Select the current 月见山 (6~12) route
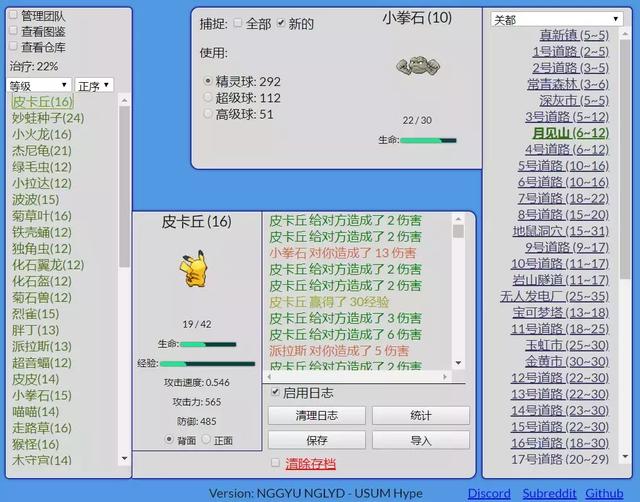 571,133
